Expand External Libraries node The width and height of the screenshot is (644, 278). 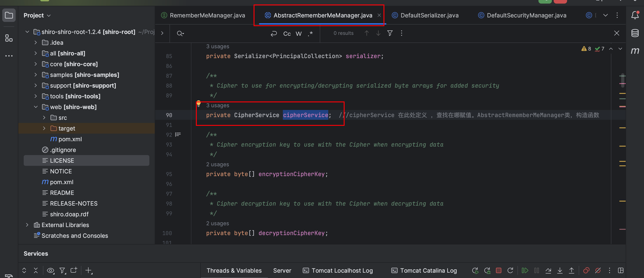click(28, 225)
